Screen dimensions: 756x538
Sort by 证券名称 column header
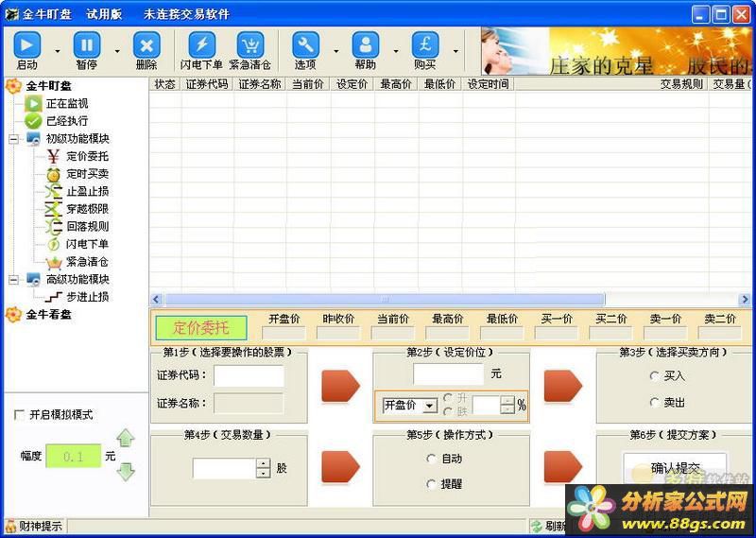click(x=260, y=84)
